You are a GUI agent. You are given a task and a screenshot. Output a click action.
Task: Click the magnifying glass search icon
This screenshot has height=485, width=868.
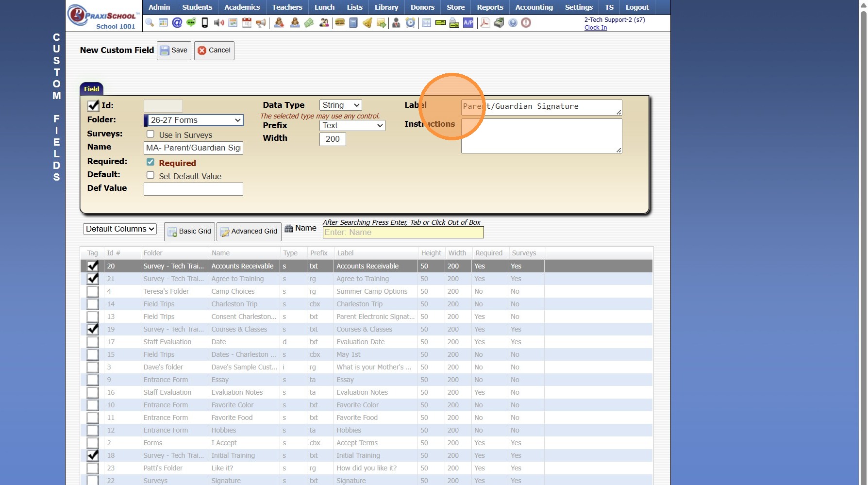pos(150,23)
